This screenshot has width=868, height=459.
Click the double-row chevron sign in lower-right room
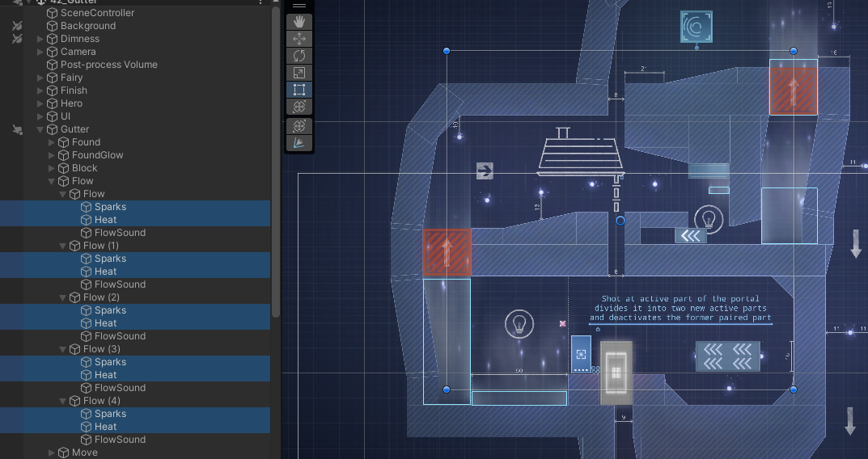click(x=727, y=356)
